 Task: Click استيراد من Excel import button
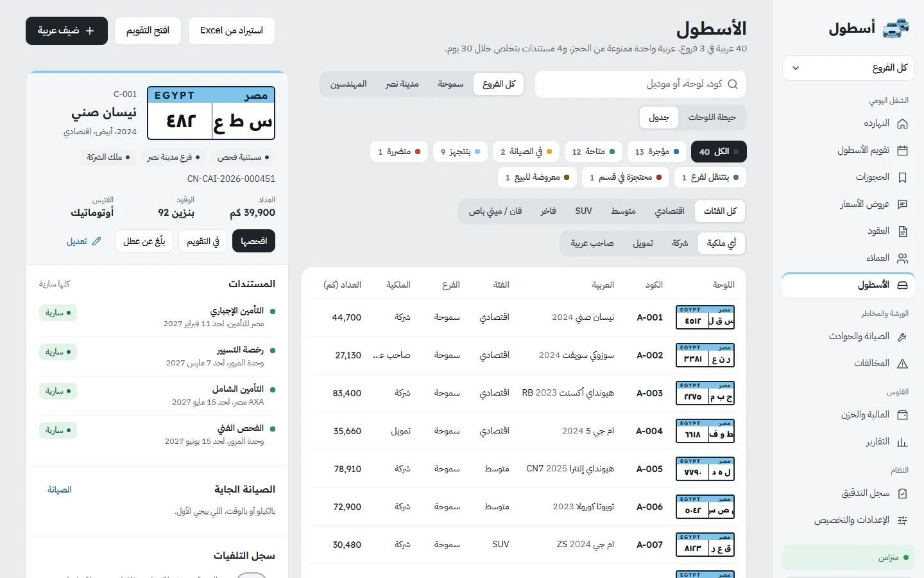click(x=232, y=31)
